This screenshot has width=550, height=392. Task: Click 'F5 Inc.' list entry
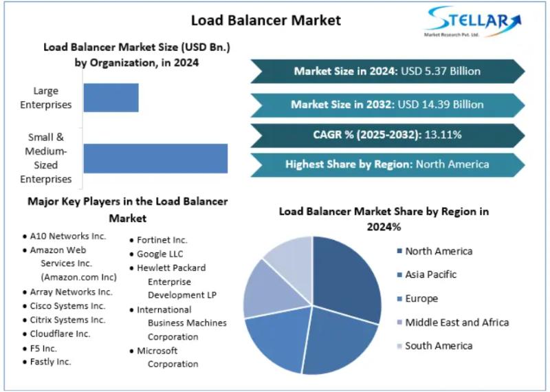tap(43, 349)
